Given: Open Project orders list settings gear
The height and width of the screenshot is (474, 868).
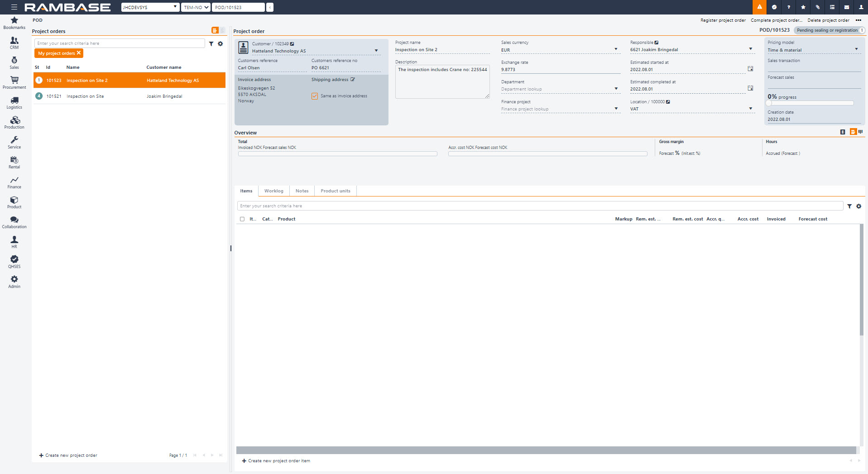Looking at the screenshot, I should click(221, 44).
